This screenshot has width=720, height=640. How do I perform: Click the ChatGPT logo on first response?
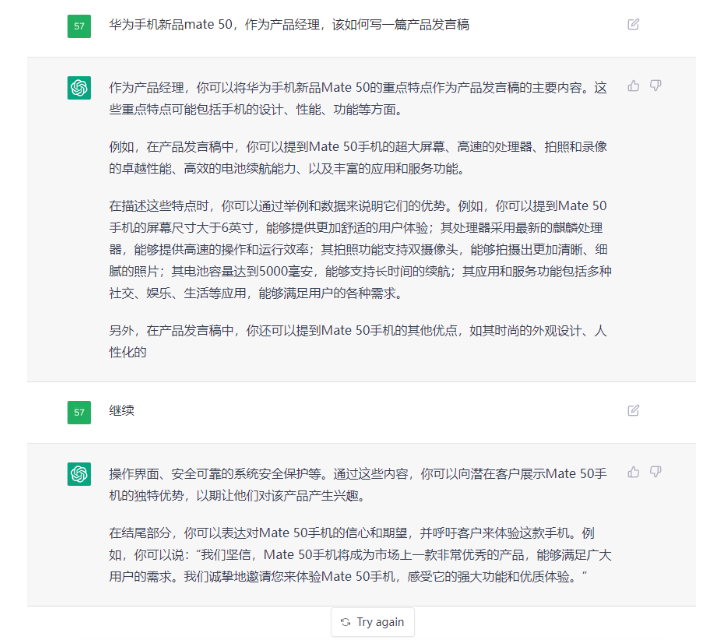(x=79, y=88)
